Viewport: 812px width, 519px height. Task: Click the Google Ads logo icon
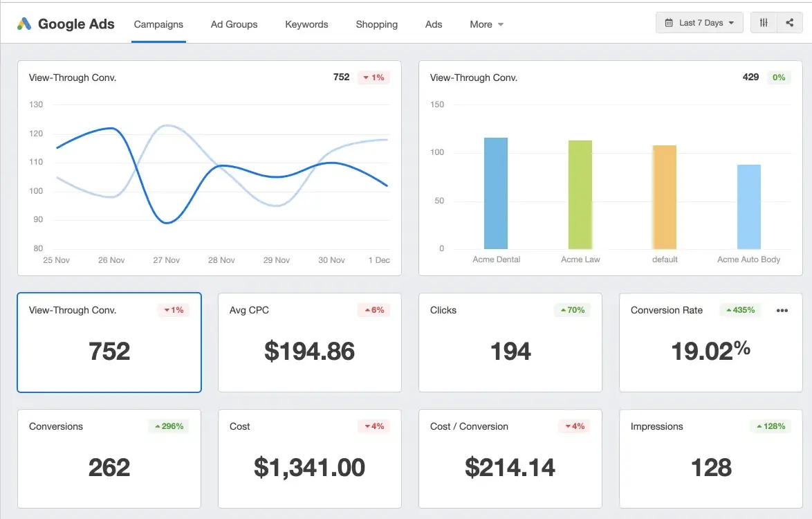[24, 24]
